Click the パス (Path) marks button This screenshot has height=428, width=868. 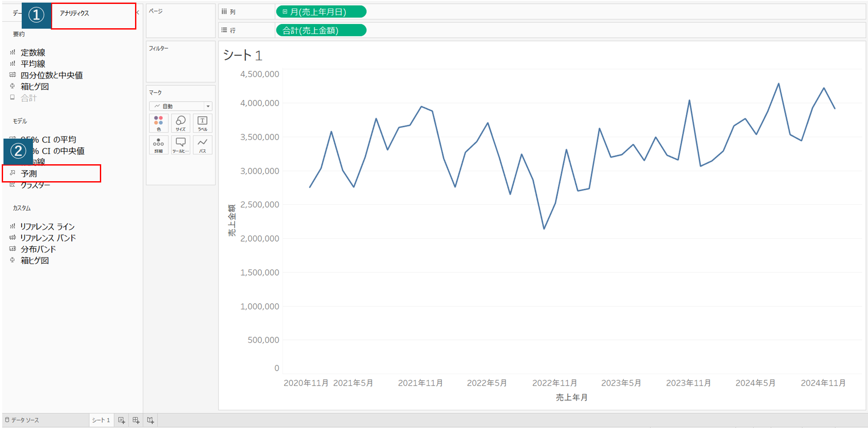pyautogui.click(x=202, y=145)
